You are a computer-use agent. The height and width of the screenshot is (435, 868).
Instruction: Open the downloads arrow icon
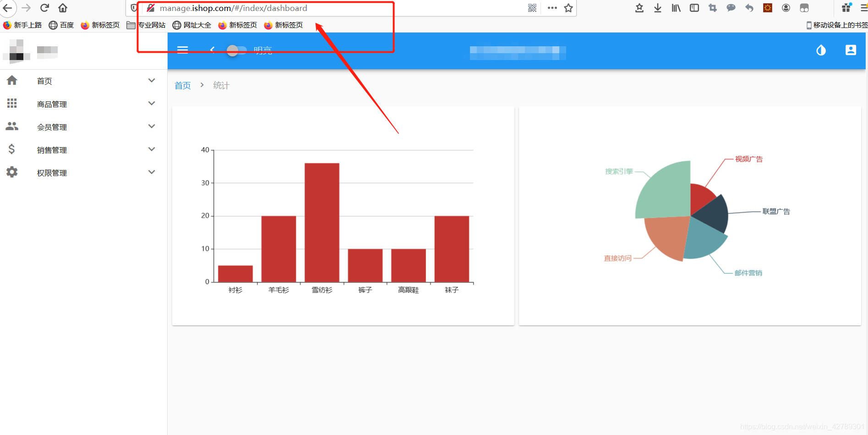(x=658, y=8)
